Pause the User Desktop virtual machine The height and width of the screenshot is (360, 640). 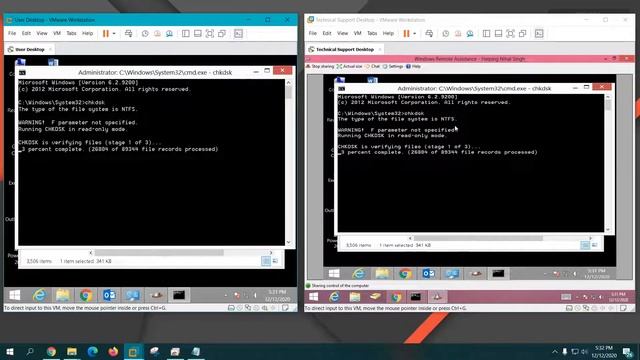[106, 33]
